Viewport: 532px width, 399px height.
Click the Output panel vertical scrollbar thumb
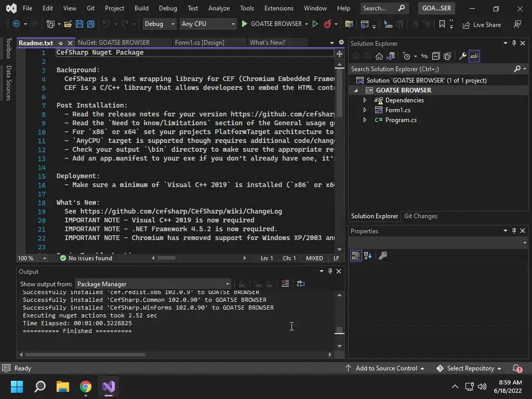pos(339,330)
